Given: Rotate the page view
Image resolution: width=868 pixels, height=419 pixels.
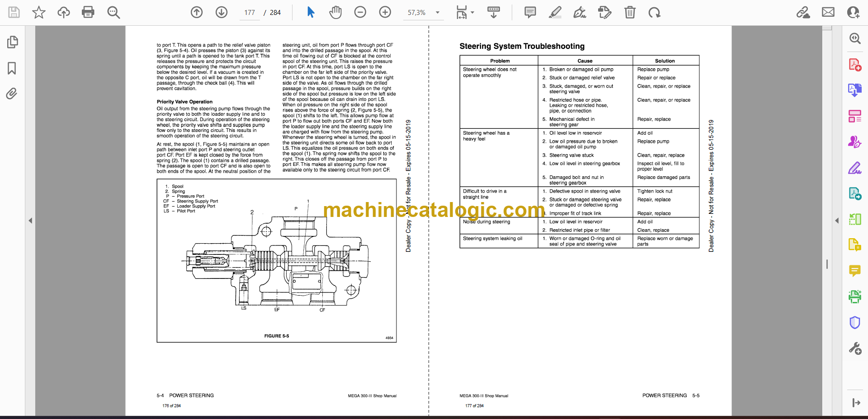Looking at the screenshot, I should pyautogui.click(x=655, y=12).
